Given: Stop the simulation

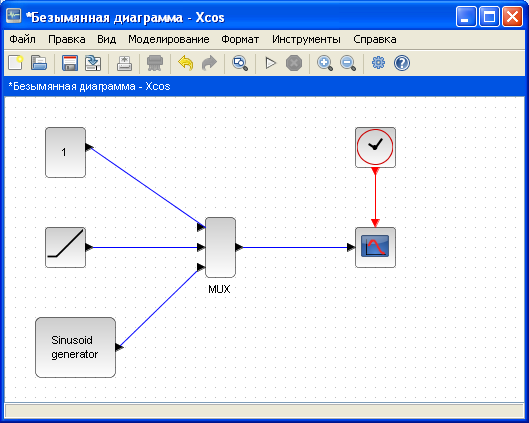Looking at the screenshot, I should pyautogui.click(x=294, y=63).
